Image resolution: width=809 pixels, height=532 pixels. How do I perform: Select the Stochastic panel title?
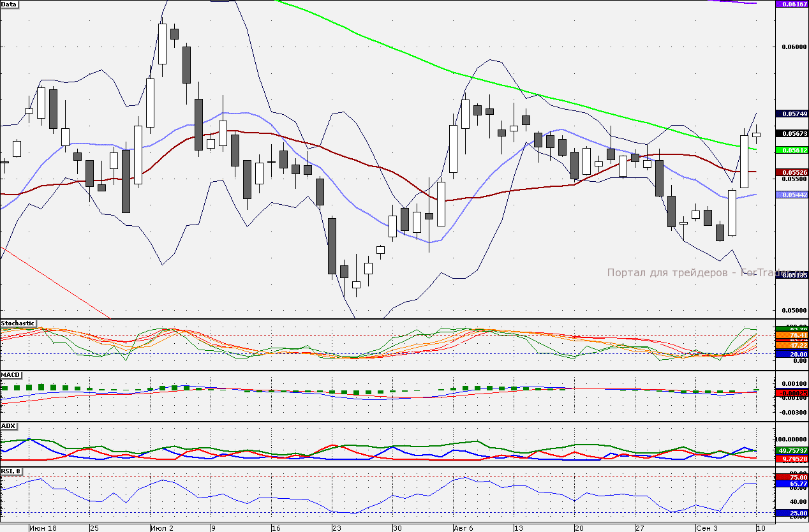pos(18,323)
